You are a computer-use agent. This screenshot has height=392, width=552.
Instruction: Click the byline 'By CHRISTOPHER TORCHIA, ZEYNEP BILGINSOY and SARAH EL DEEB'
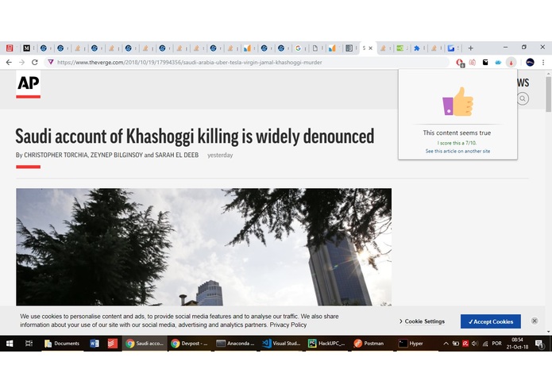coord(107,155)
